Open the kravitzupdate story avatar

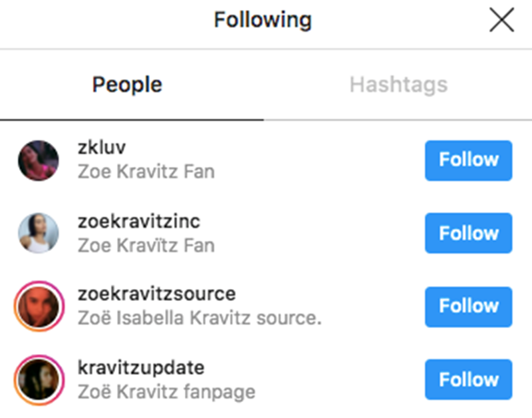(x=39, y=380)
